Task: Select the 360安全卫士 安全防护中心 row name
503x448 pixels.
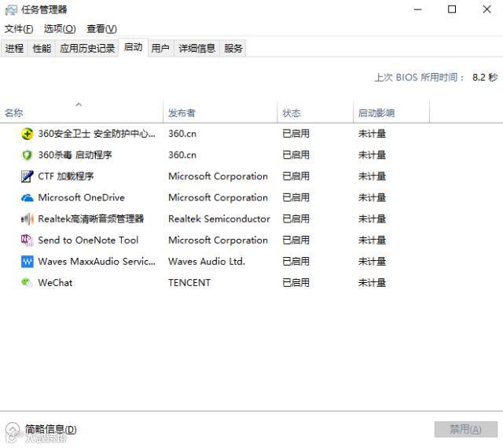Action: 97,134
